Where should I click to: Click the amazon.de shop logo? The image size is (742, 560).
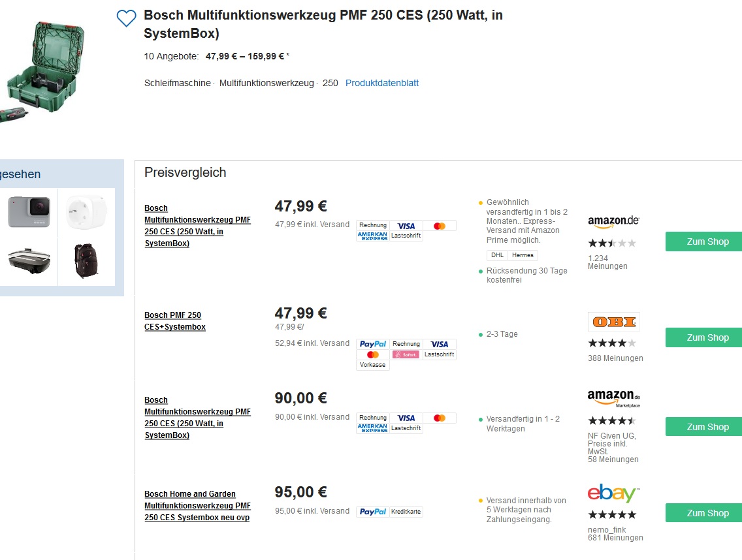point(613,222)
